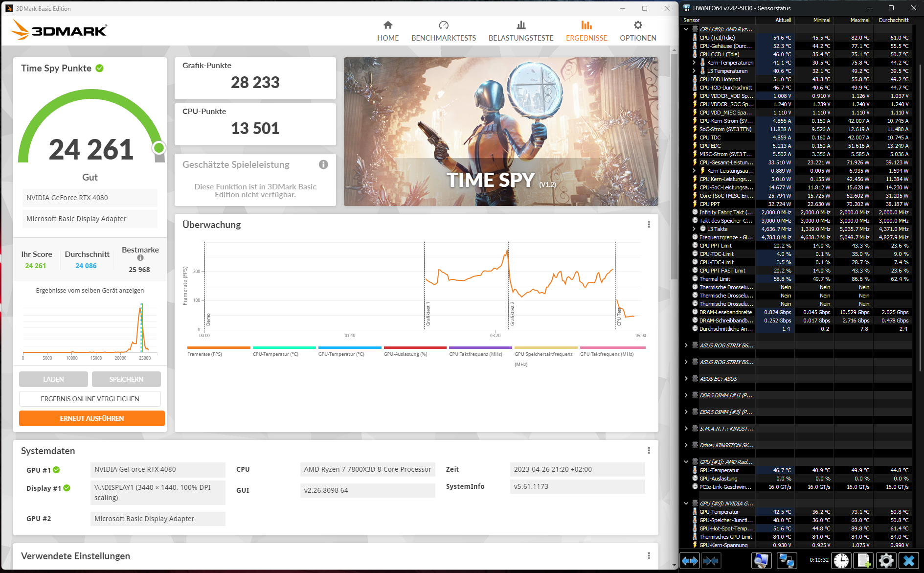
Task: Click the LADEN button
Action: pos(53,379)
